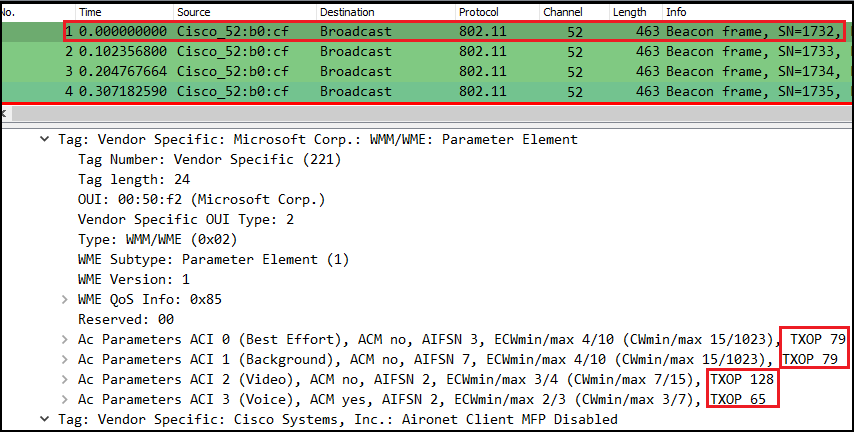
Task: Expand Ac Parameters ACI 2 (Video)
Action: [64, 379]
